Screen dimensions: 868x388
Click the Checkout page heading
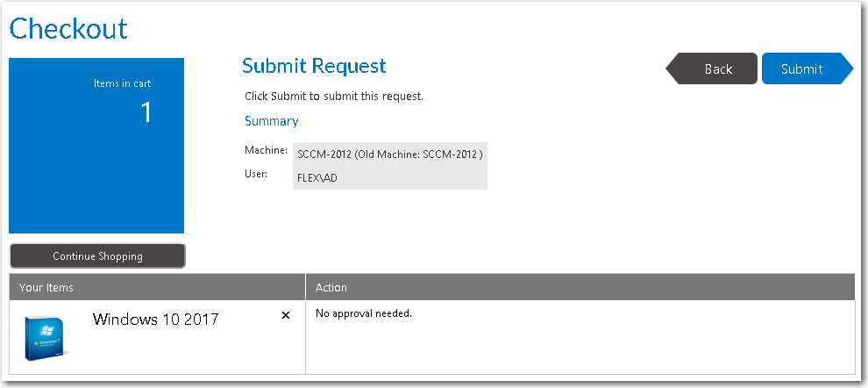[68, 28]
